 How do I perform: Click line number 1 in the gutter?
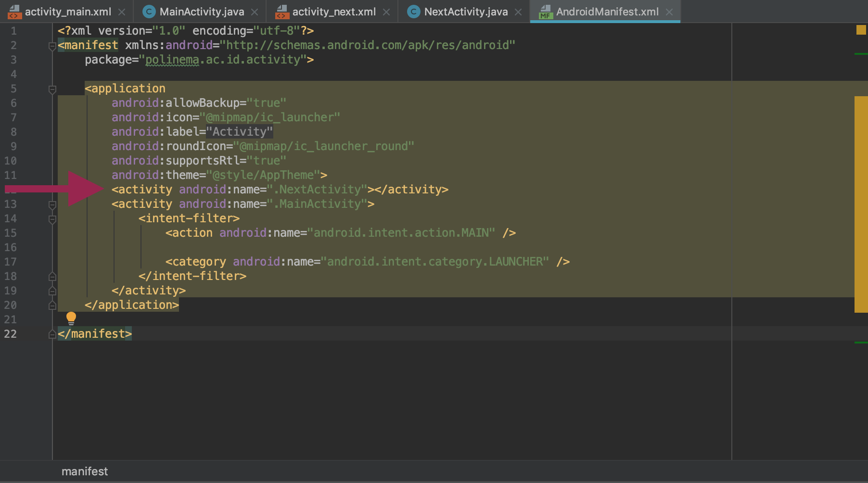coord(13,31)
